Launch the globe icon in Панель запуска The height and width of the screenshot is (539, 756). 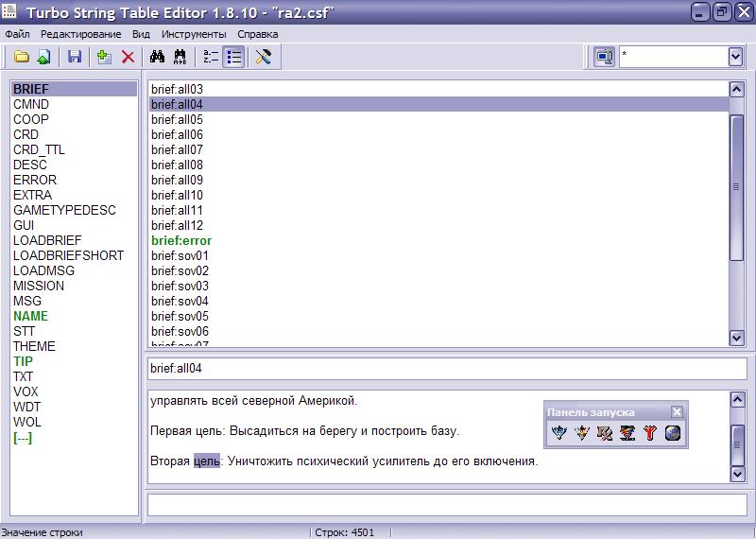click(673, 433)
